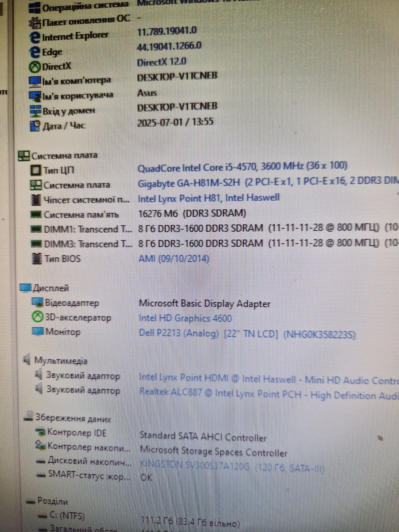Select the DIMM1 8 ГБ DDR3-1600 value
Image resolution: width=399 pixels, height=532 pixels.
pyautogui.click(x=268, y=228)
